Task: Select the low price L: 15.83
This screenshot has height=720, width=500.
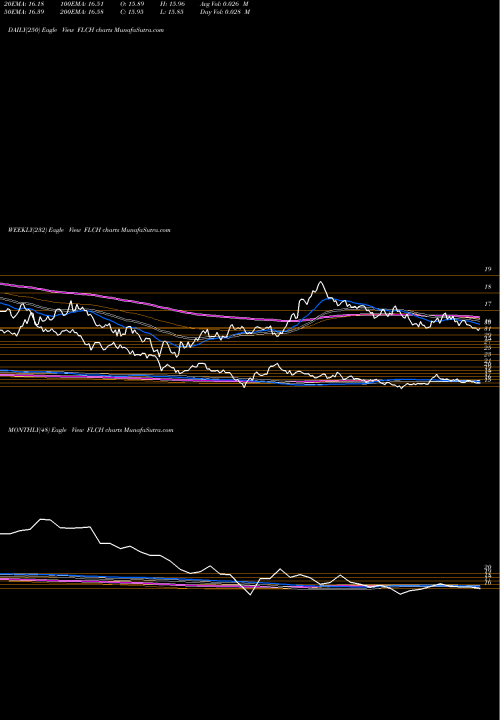Action: [x=172, y=12]
